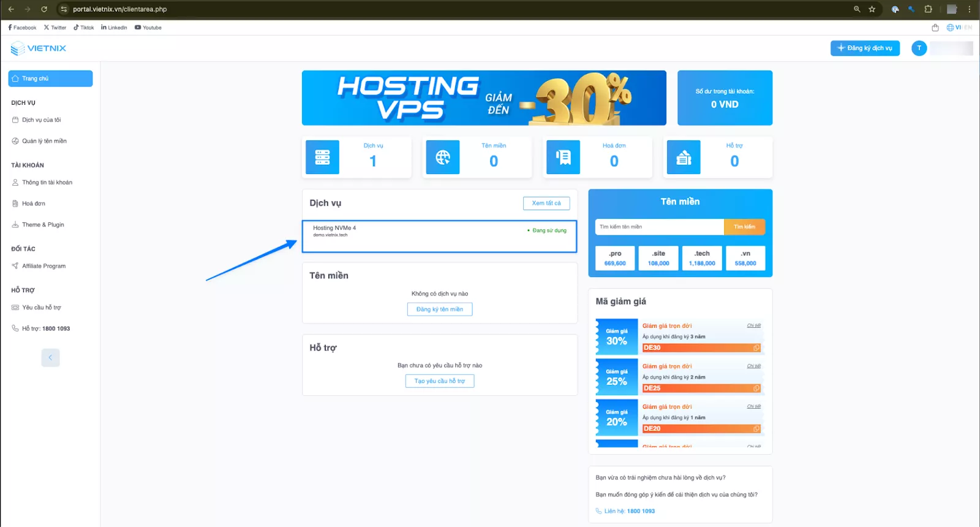Click the Đăng ký dịch vụ button
This screenshot has width=980, height=527.
point(865,48)
